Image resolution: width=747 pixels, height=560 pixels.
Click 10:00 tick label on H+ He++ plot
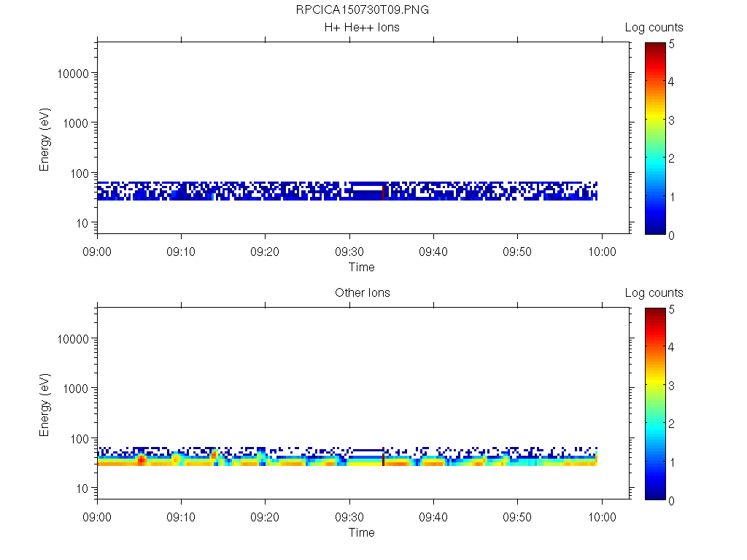point(602,252)
